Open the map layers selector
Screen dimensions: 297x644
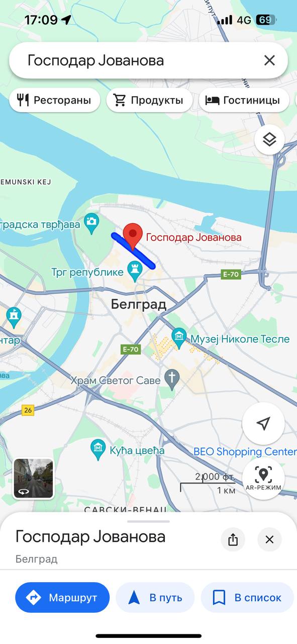[270, 139]
